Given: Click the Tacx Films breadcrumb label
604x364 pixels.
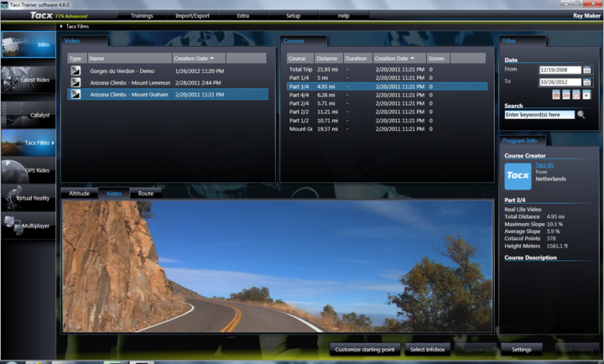Looking at the screenshot, I should [x=77, y=26].
